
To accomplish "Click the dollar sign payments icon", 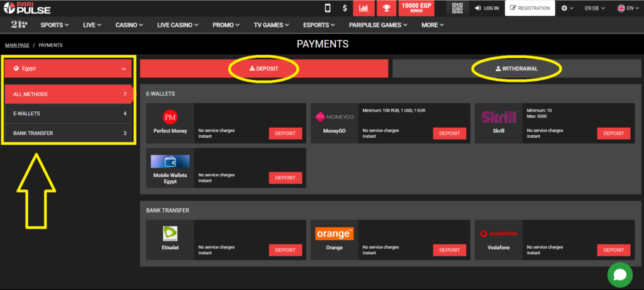I will click(x=345, y=8).
